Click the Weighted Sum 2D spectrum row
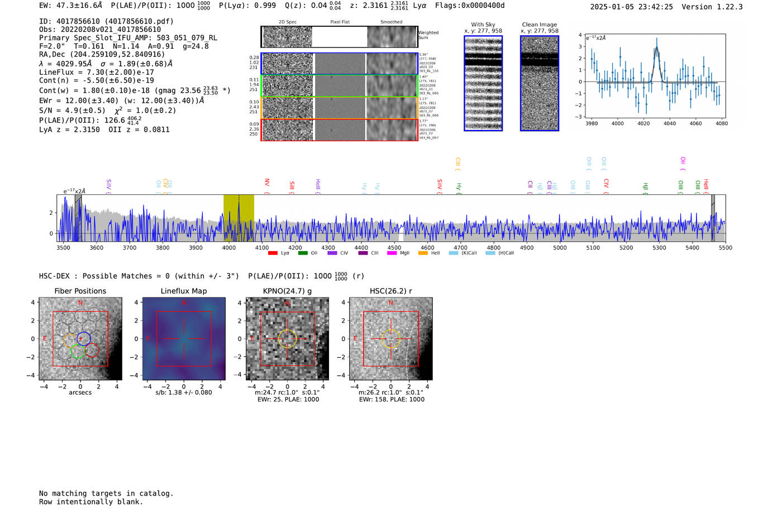 pyautogui.click(x=339, y=37)
